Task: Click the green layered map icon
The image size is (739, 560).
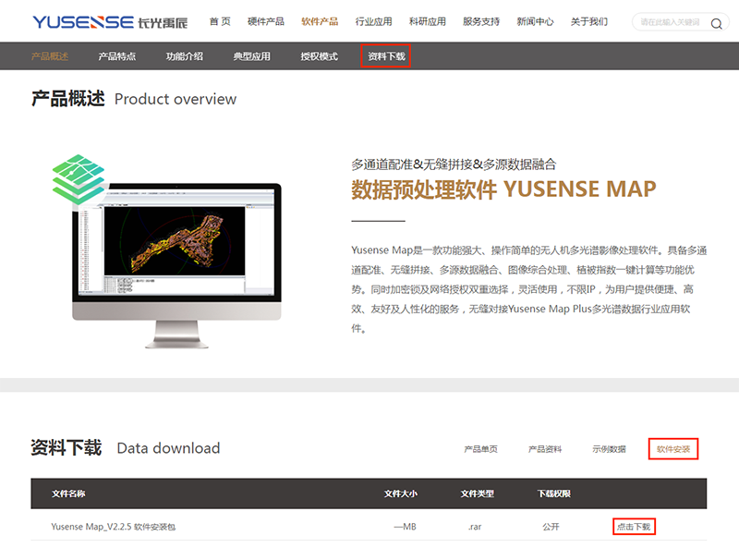Action: click(x=79, y=178)
